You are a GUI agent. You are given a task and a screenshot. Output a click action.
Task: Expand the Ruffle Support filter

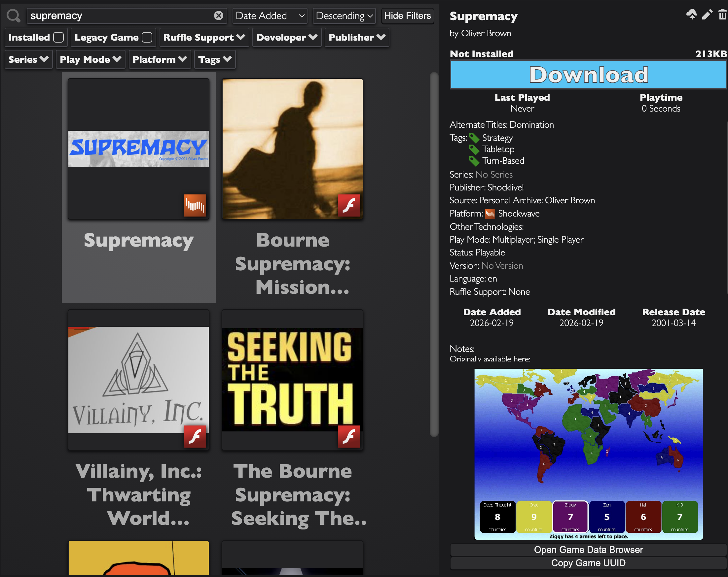204,37
